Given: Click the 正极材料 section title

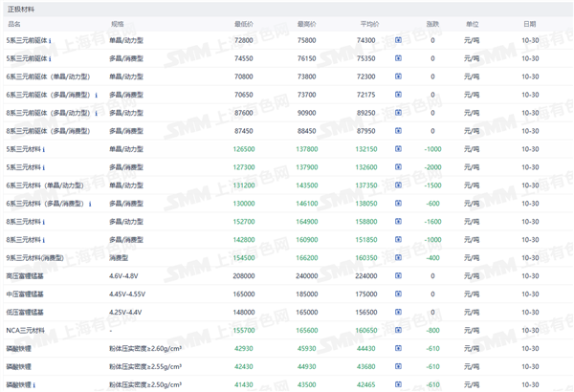Looking at the screenshot, I should 21,10.
